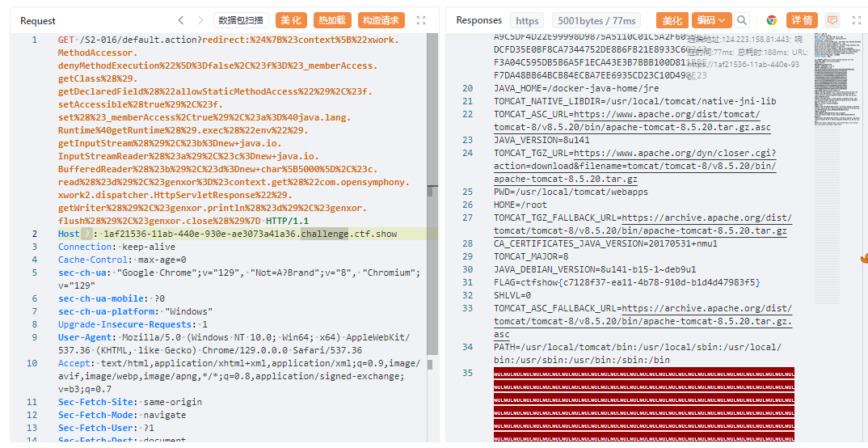Open search in the Responses panel

(x=742, y=20)
